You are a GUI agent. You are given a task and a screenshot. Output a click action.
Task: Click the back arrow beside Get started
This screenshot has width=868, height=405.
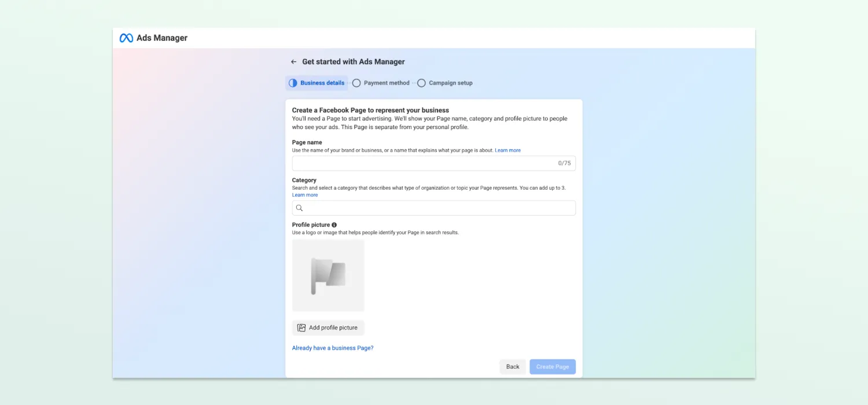click(x=293, y=62)
